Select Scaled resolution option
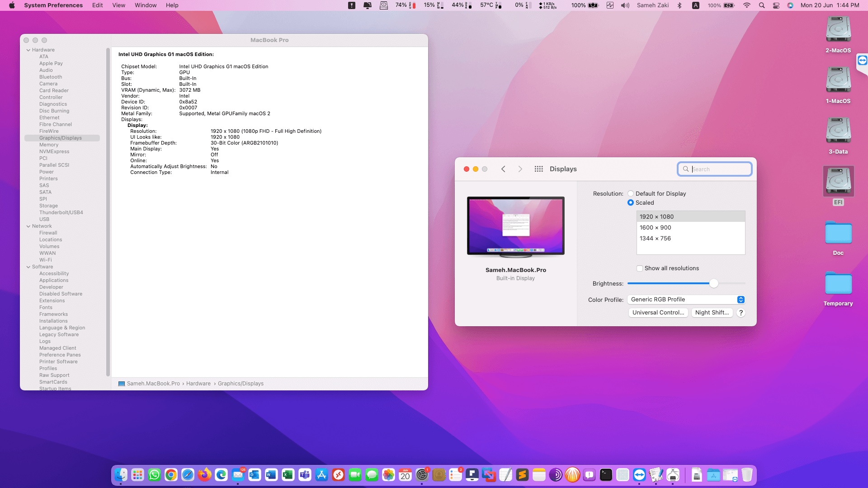 (631, 202)
